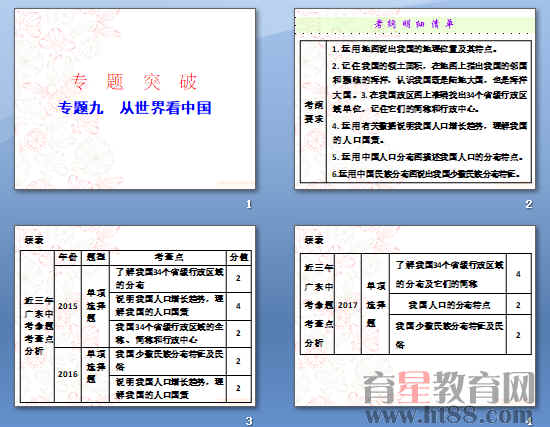Click the 分值 column header in slide 3
Image resolution: width=550 pixels, height=427 pixels.
tap(239, 258)
